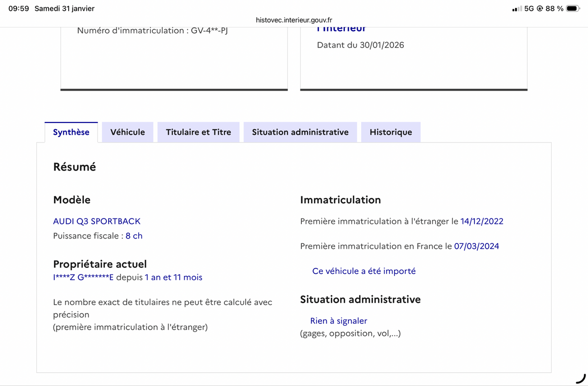Open the Véhicule tab

tap(127, 132)
